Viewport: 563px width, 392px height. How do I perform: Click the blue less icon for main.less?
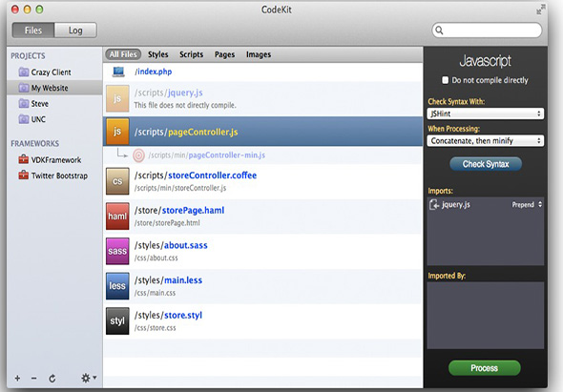tap(117, 286)
